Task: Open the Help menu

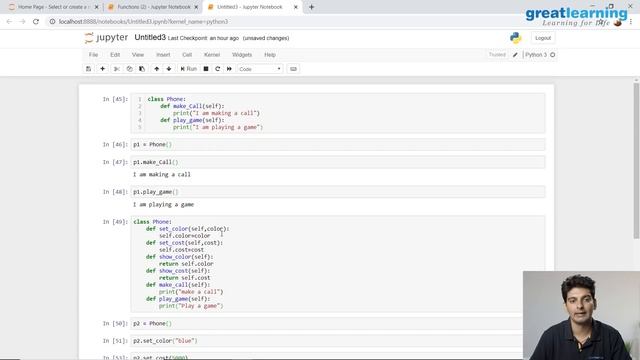Action: click(270, 55)
